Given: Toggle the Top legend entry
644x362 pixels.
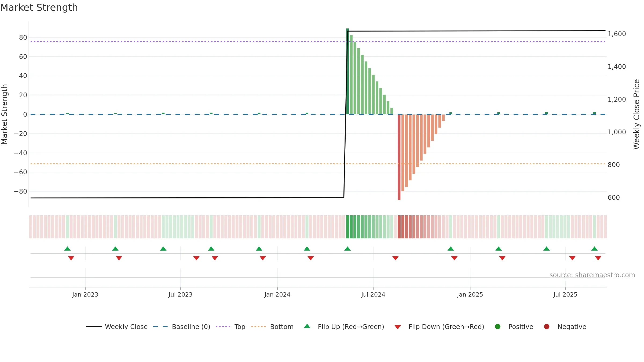Looking at the screenshot, I should coord(230,327).
